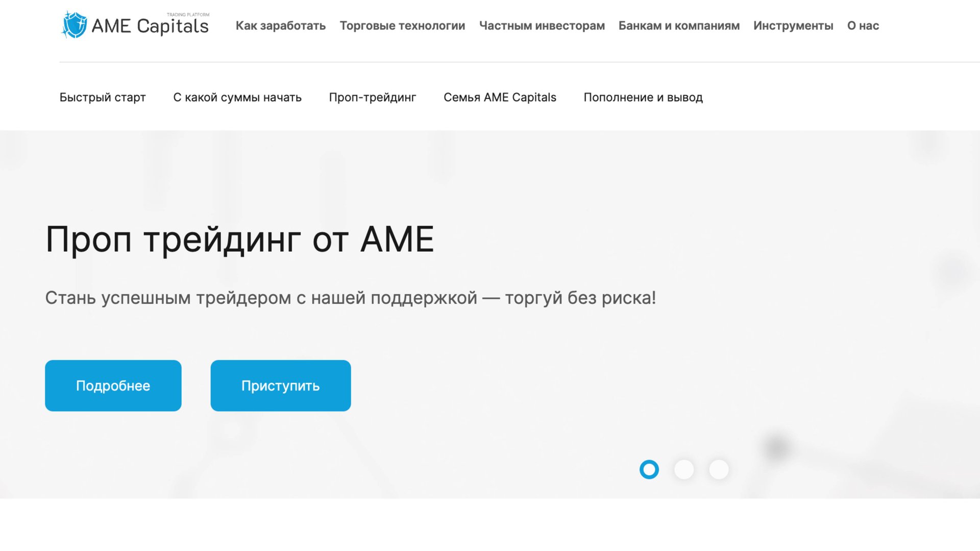980x551 pixels.
Task: Select the Проп-трейдинг submenu link
Action: tap(372, 97)
